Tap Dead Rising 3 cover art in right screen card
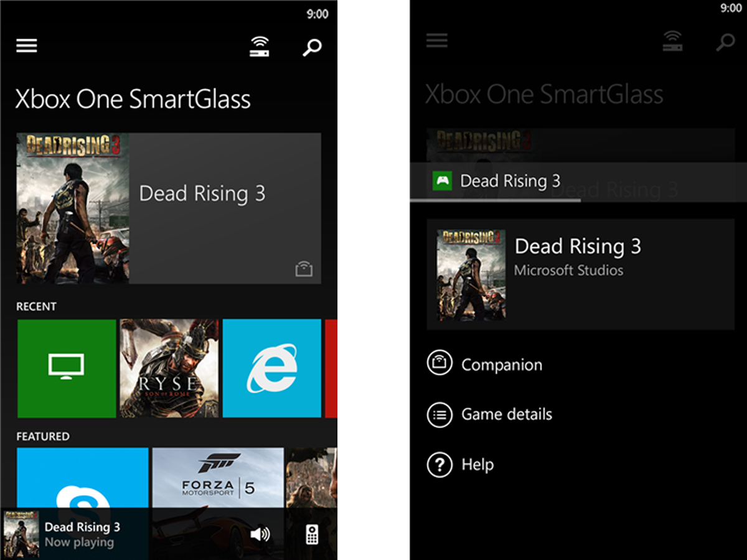The width and height of the screenshot is (747, 560). pyautogui.click(x=471, y=275)
